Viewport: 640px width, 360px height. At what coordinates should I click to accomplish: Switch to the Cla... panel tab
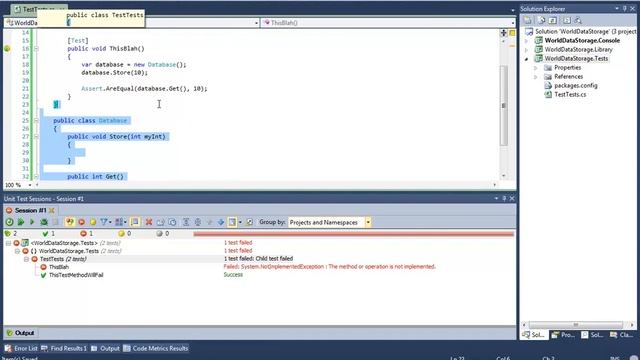(x=621, y=335)
